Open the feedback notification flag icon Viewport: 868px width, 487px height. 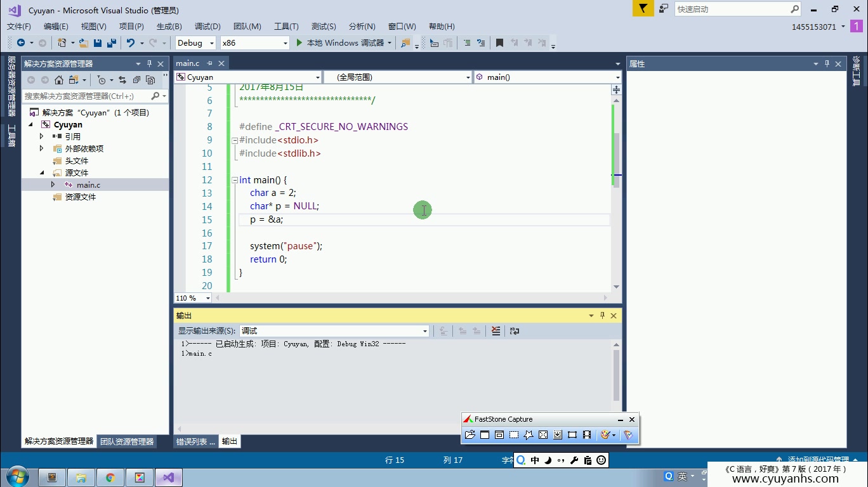coord(643,8)
